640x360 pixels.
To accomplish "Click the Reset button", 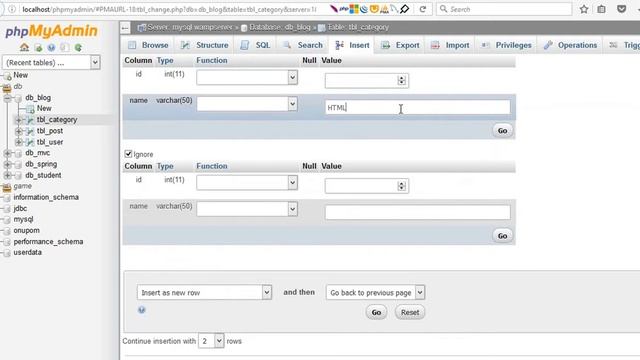I will coord(410,313).
